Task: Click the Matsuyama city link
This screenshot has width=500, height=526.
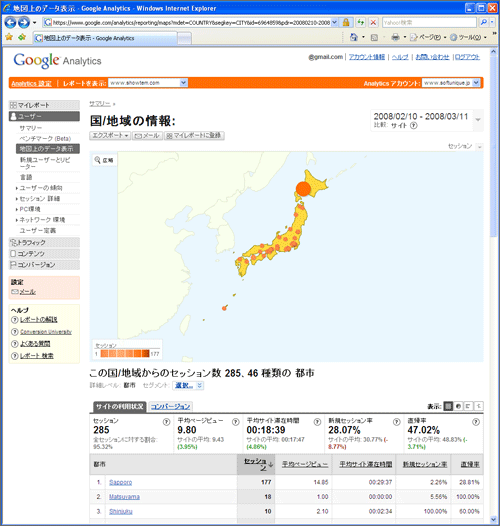Action: (124, 496)
